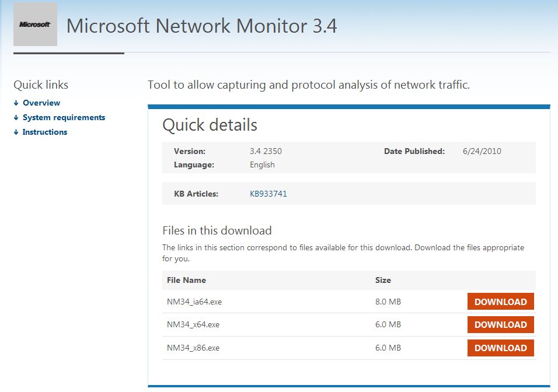The image size is (558, 392).
Task: Click the Microsoft Network Monitor 3.4 title
Action: [202, 26]
